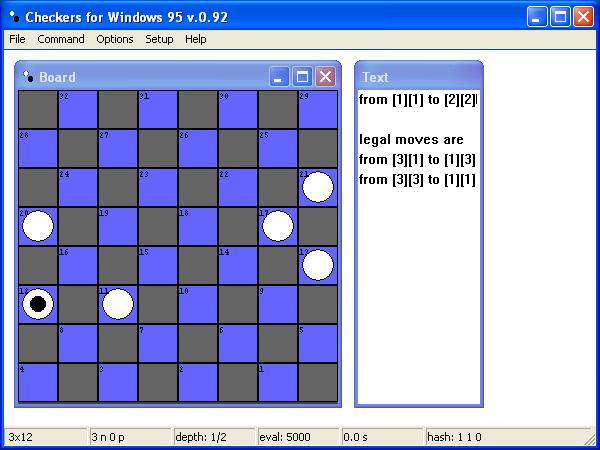Select the white checker on square 11
The image size is (600, 450).
point(118,304)
